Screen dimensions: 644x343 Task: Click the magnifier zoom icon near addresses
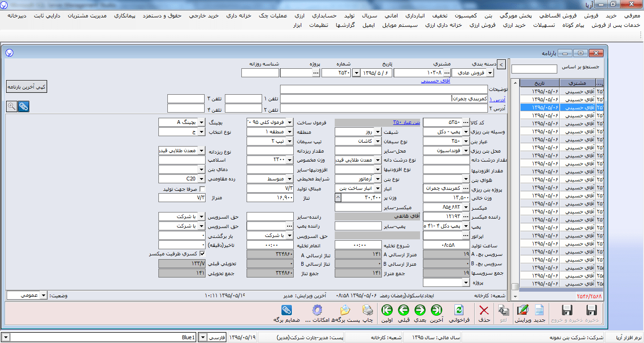click(x=12, y=106)
